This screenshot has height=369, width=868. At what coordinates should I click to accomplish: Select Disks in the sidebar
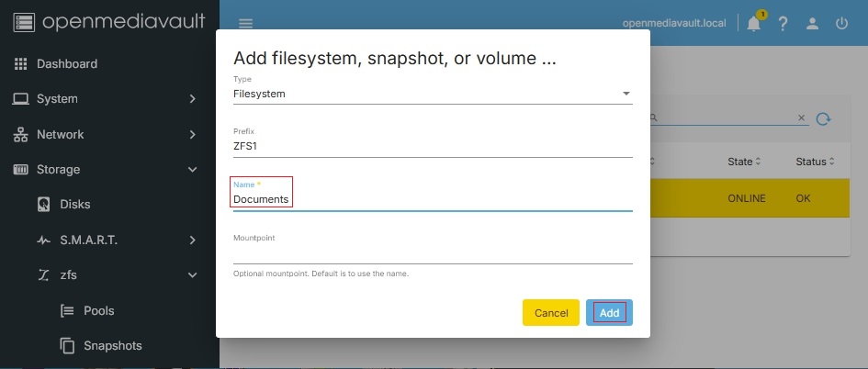click(75, 205)
